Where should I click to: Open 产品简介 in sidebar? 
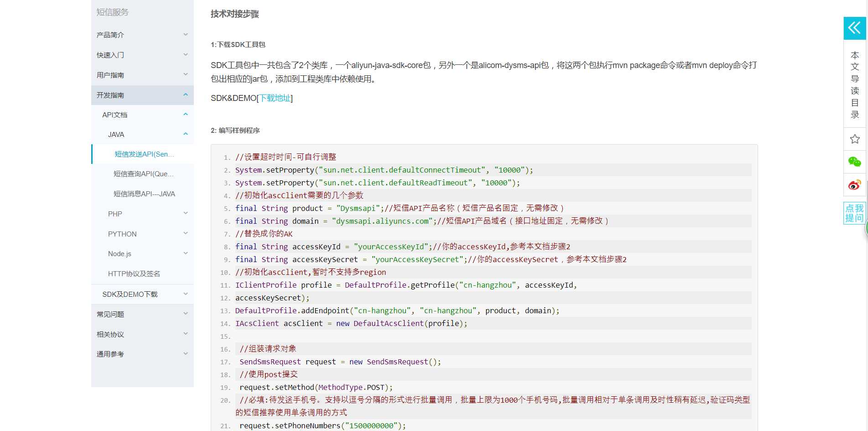pyautogui.click(x=110, y=35)
